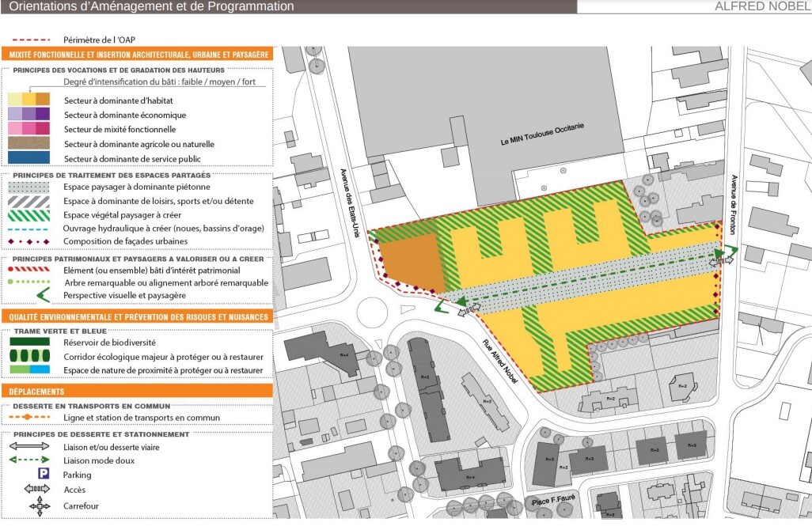Screen dimensions: 812x530
Task: Click the pink Secteur de mixité fonctionnelle swatch
Action: click(29, 128)
